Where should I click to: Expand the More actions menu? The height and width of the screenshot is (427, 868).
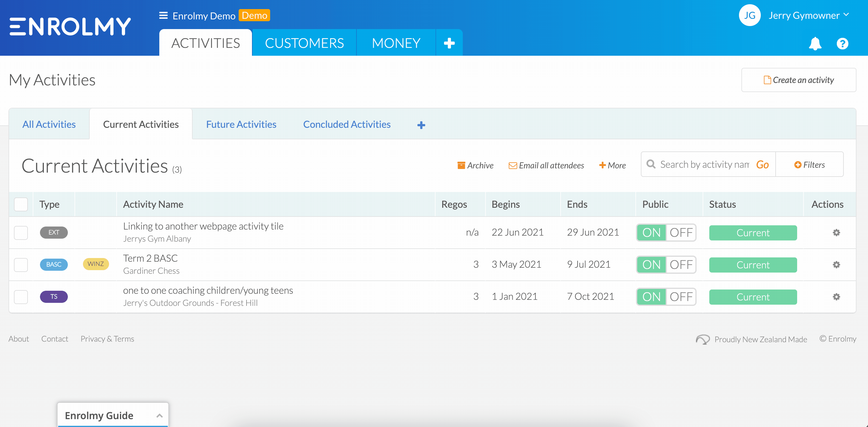coord(612,165)
